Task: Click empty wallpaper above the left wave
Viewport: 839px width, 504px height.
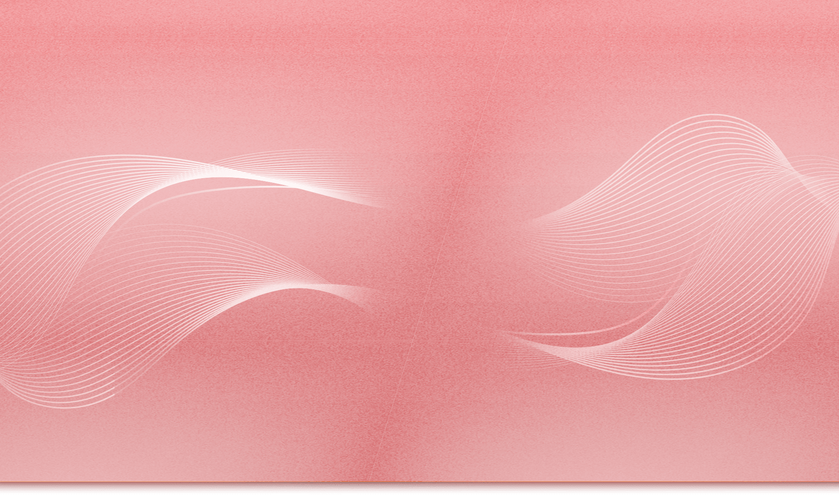Action: (168, 84)
